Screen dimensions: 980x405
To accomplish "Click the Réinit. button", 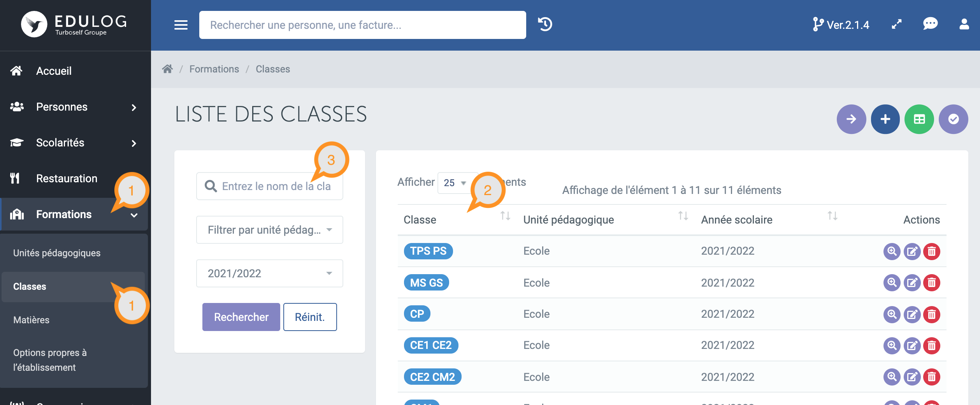I will [310, 317].
